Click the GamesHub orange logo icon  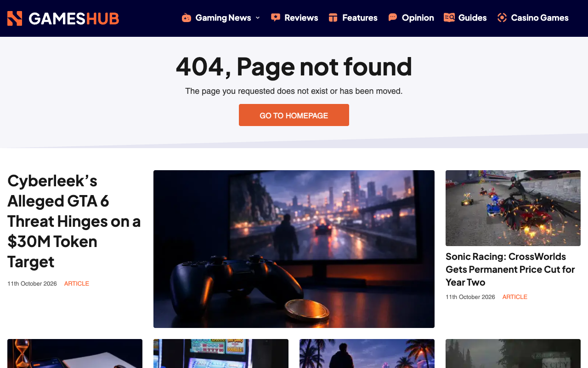click(x=15, y=18)
